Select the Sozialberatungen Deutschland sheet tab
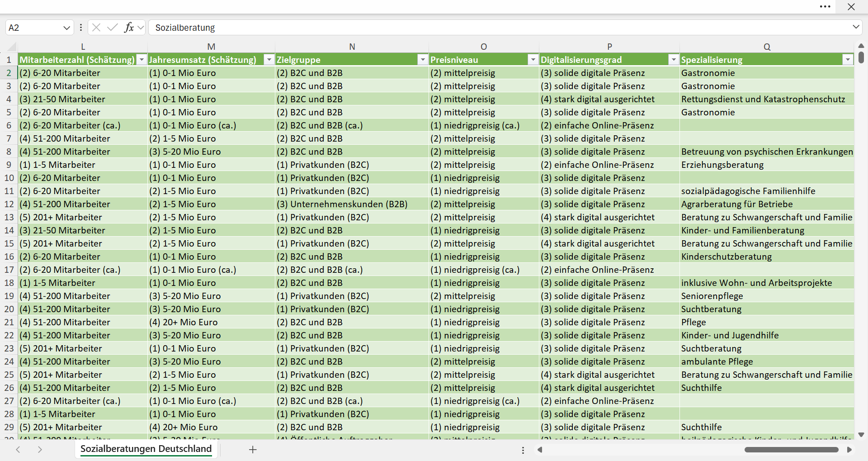Image resolution: width=868 pixels, height=461 pixels. coord(146,449)
